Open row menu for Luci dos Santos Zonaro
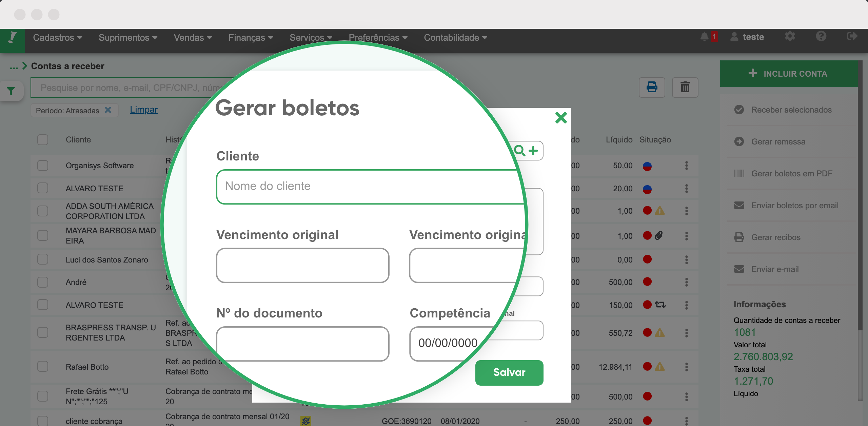 [686, 260]
